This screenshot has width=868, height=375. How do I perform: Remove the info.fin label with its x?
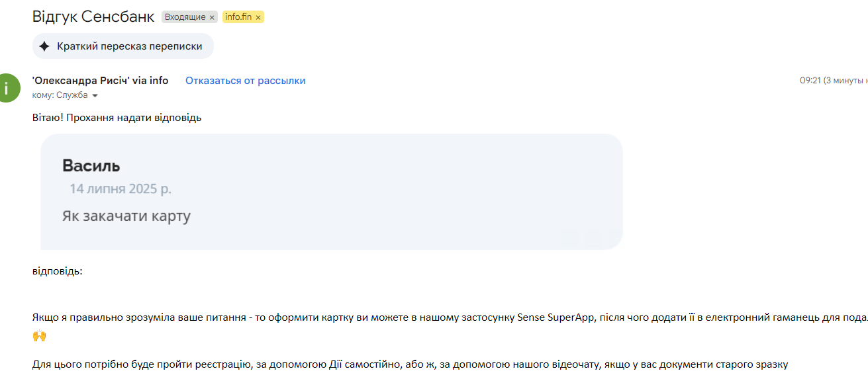[x=258, y=17]
